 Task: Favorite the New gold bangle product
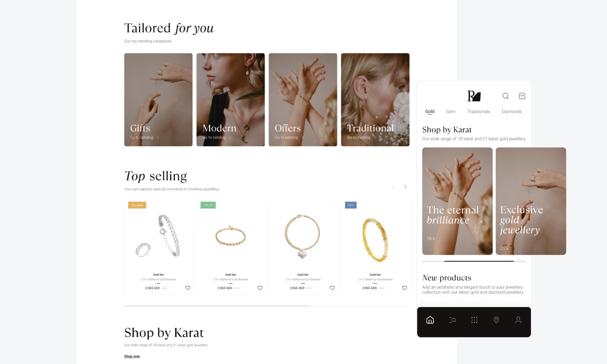point(404,288)
